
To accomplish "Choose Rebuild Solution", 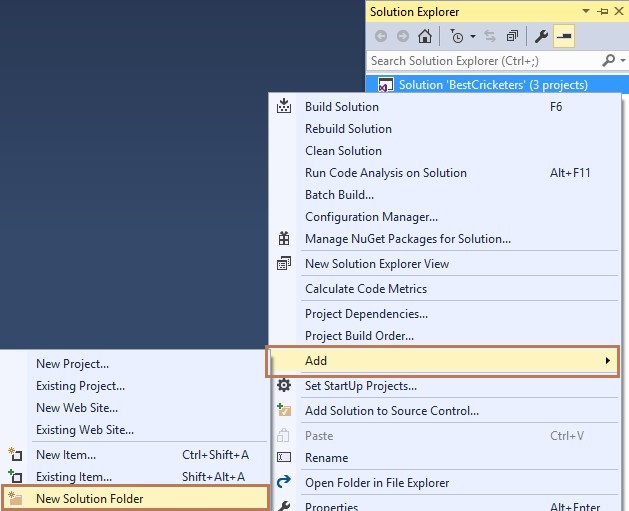I will (445, 129).
